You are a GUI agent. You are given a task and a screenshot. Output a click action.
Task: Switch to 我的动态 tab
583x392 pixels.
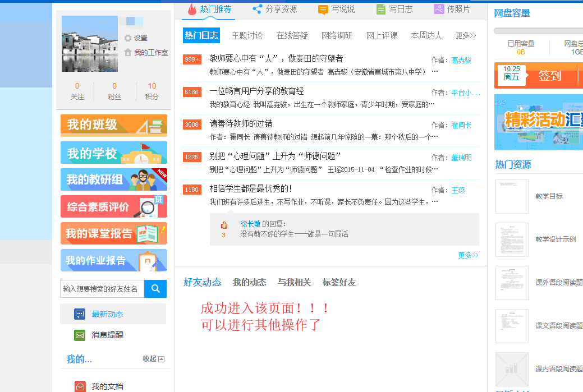pos(250,283)
